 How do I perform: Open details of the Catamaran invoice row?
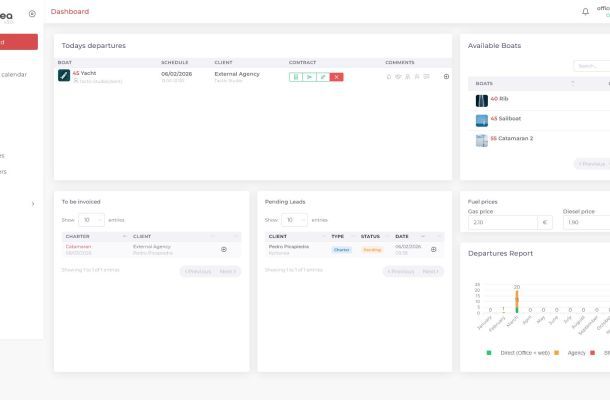(x=224, y=249)
